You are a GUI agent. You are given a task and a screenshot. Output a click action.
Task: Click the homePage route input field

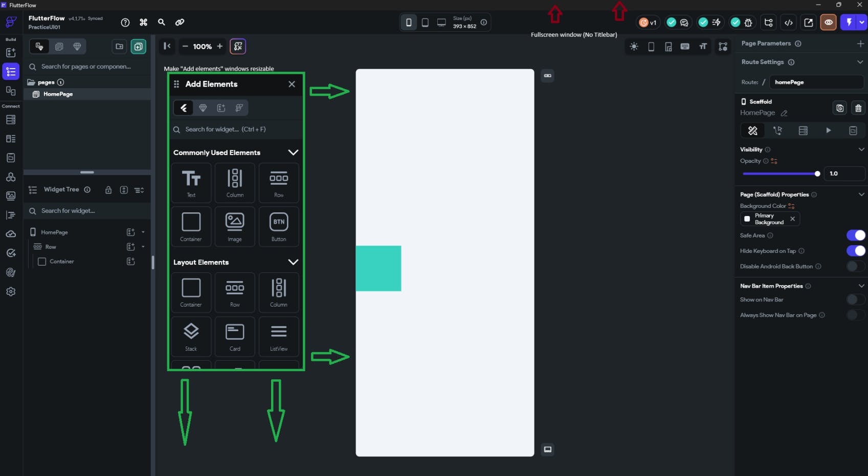click(816, 82)
